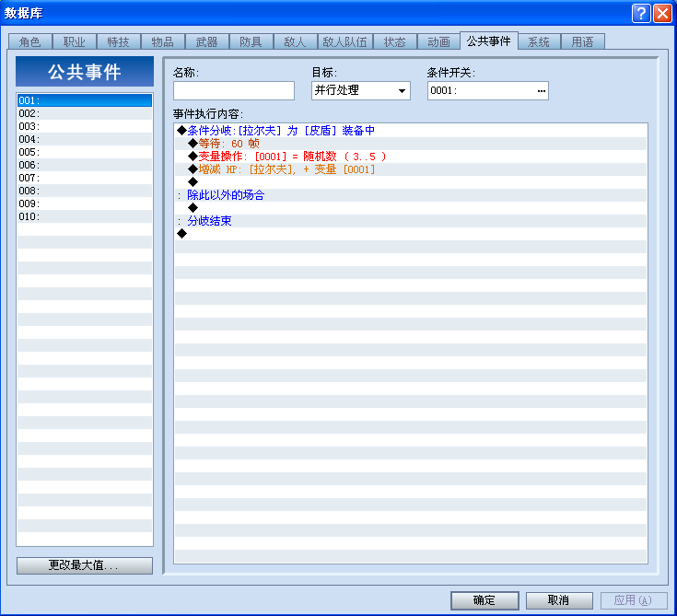Switch to the 防具 tab
677x616 pixels.
[x=251, y=41]
